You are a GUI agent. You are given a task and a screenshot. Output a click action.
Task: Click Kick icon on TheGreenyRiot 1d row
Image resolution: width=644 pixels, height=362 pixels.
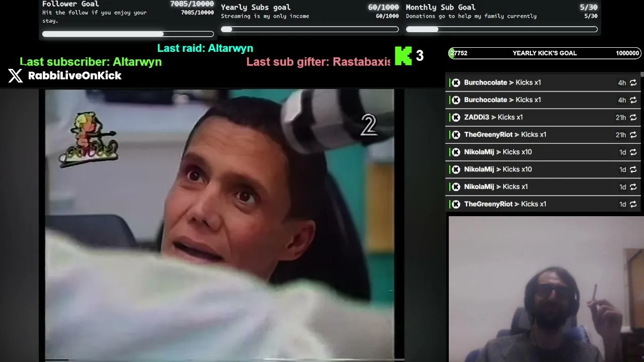[x=456, y=204]
